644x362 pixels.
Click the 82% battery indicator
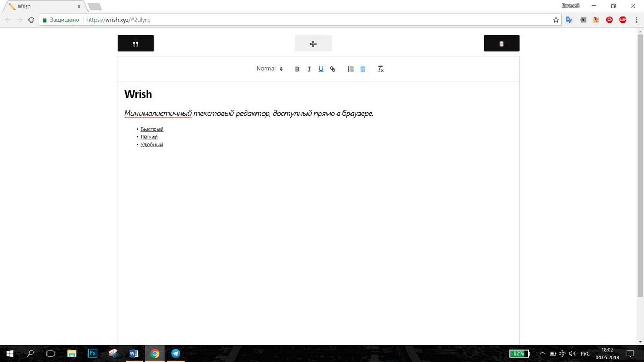pos(519,353)
